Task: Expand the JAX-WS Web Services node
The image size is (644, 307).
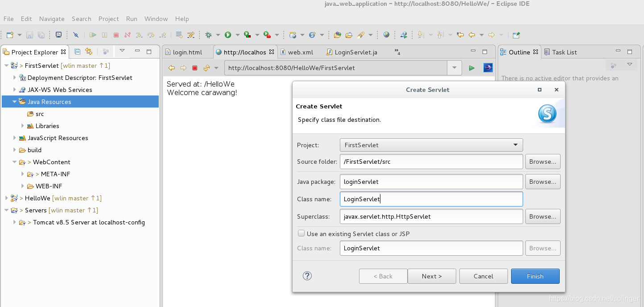Action: [x=15, y=90]
